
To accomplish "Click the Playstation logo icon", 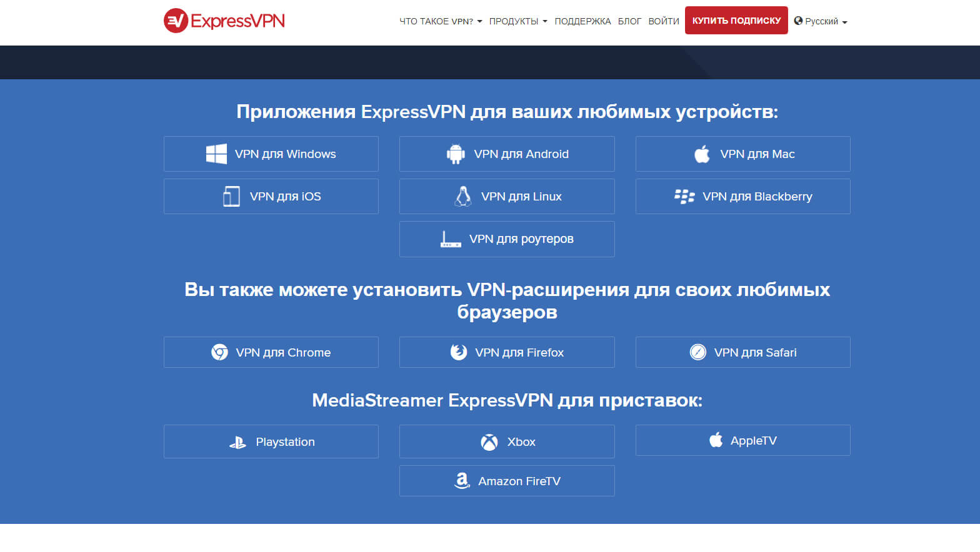I will 237,442.
